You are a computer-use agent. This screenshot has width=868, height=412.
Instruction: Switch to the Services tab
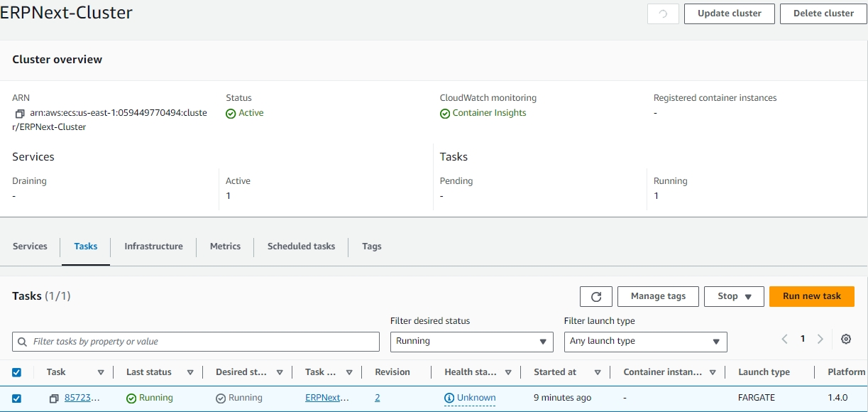point(30,246)
